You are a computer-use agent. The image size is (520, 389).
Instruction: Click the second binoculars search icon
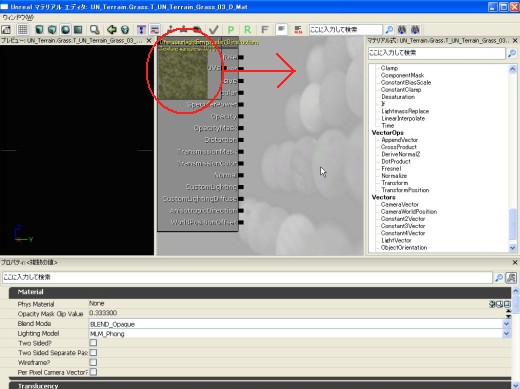tap(415, 30)
